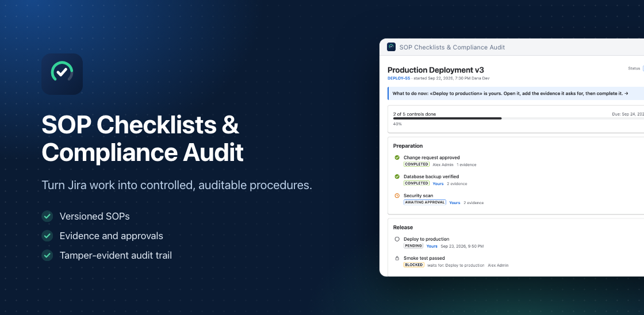Click the Evidence and approvals text
The image size is (644, 315).
pyautogui.click(x=112, y=236)
